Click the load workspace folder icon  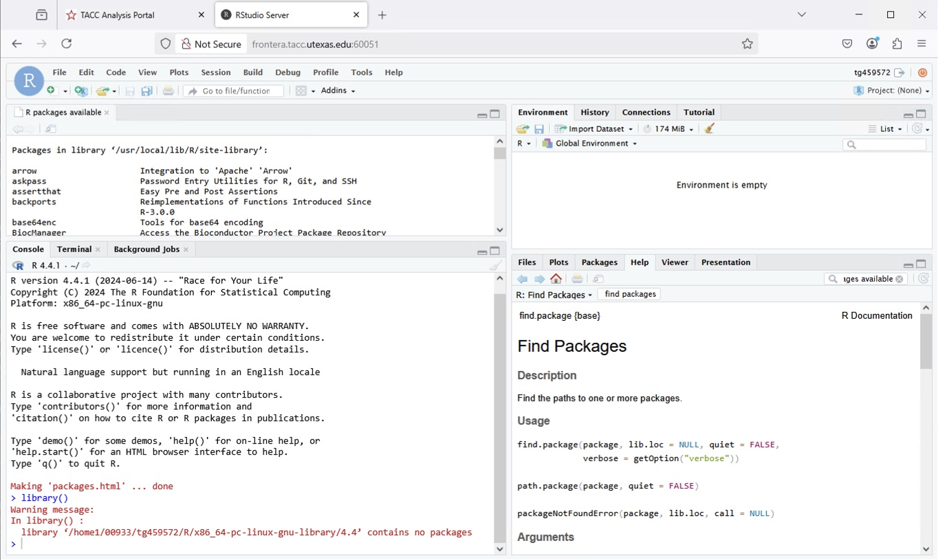point(523,128)
